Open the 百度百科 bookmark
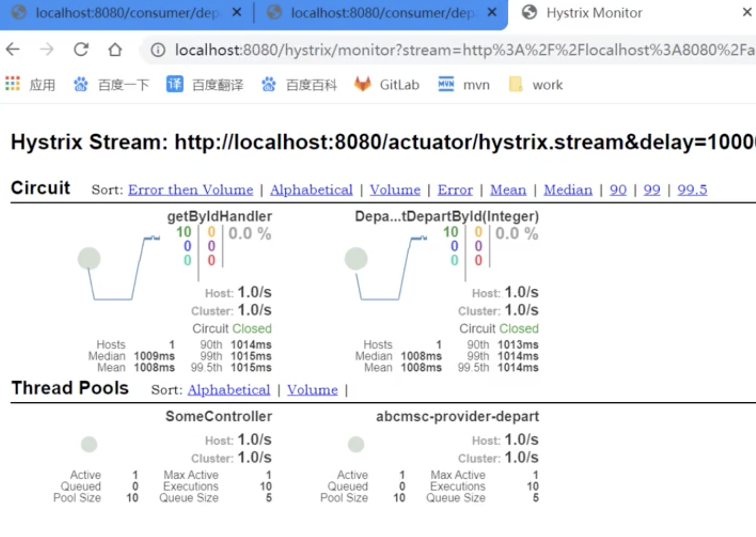The image size is (756, 537). click(299, 85)
